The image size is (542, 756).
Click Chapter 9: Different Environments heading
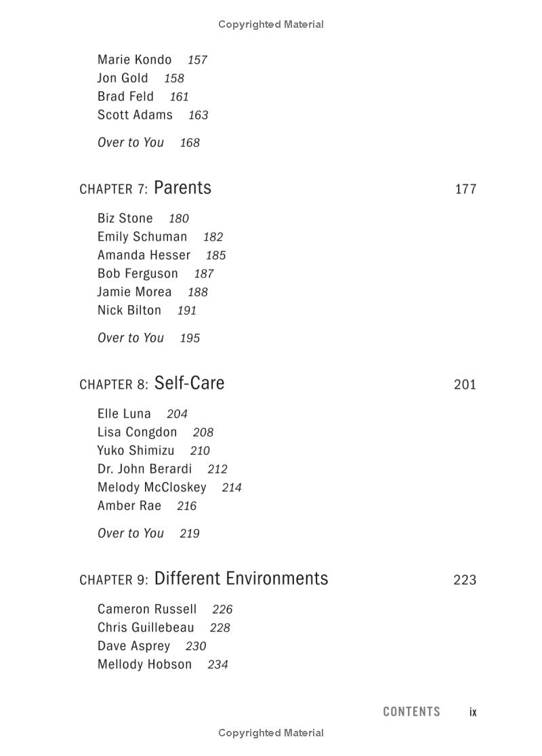coord(204,579)
